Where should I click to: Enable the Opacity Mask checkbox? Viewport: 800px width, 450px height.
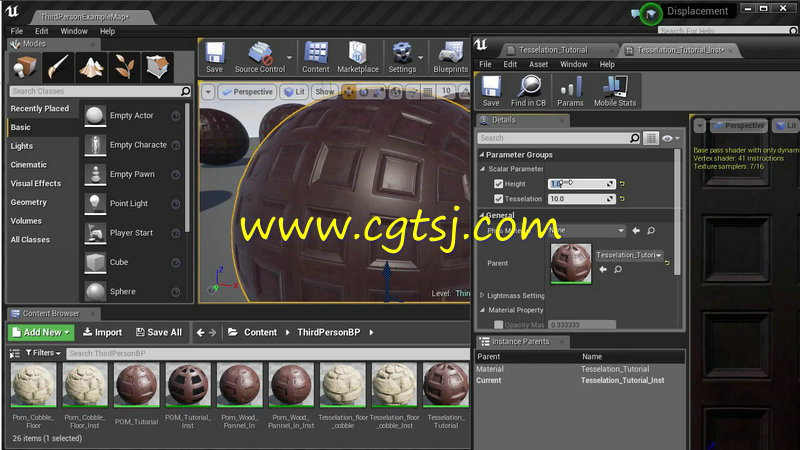click(x=498, y=324)
